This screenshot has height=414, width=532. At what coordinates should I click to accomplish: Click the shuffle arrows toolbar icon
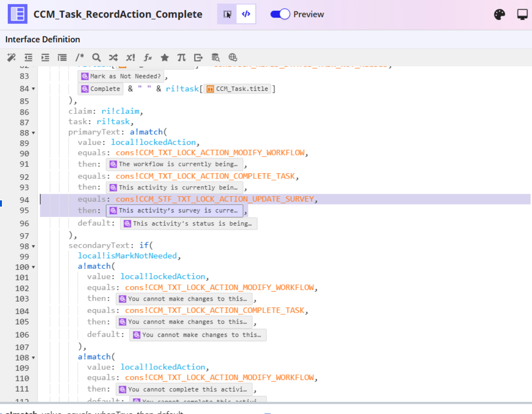click(113, 58)
